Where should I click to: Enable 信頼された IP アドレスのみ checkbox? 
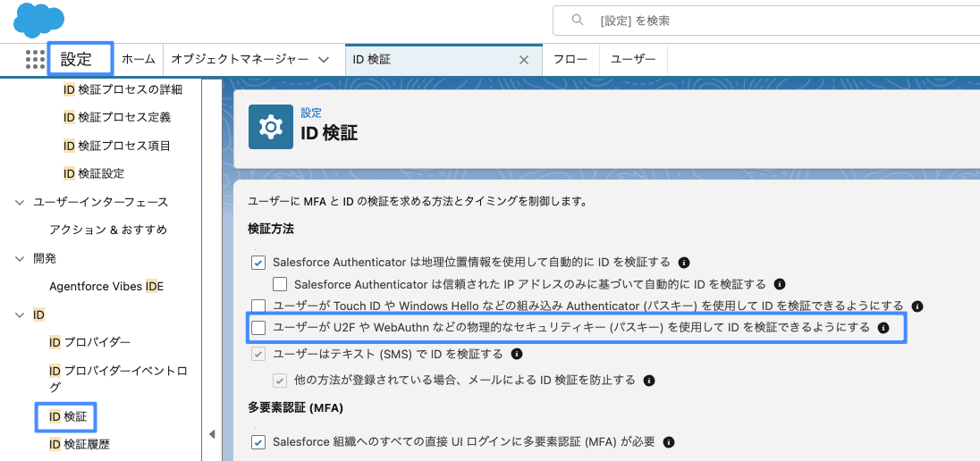pyautogui.click(x=279, y=284)
